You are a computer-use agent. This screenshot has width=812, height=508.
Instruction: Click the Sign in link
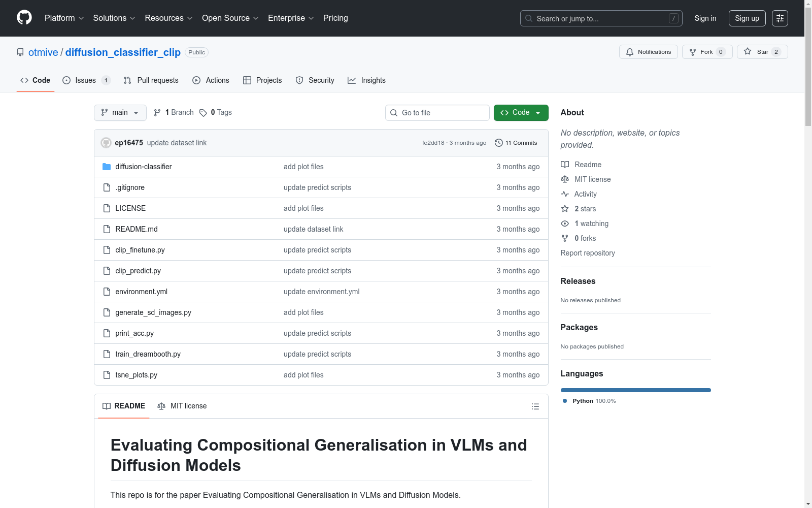[705, 18]
